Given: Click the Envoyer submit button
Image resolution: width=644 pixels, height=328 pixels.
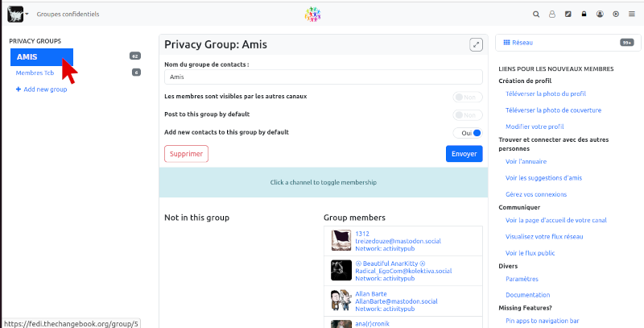Looking at the screenshot, I should 464,154.
